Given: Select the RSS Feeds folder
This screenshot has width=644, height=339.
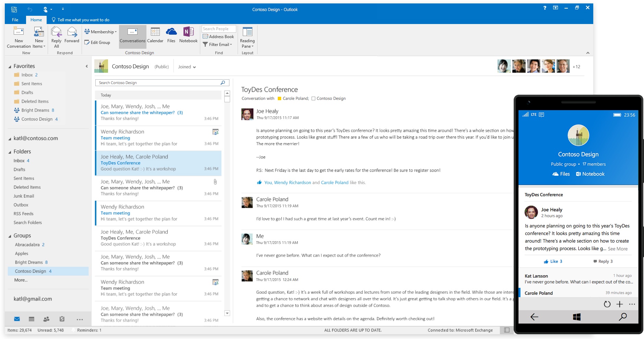Looking at the screenshot, I should 23,213.
